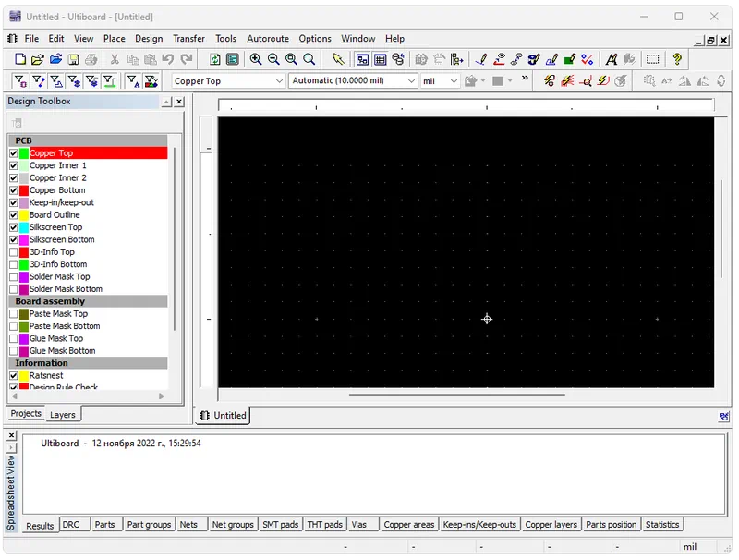Viewport: 739px width, 560px height.
Task: Select the dashed rectangle selection area icon
Action: [653, 59]
